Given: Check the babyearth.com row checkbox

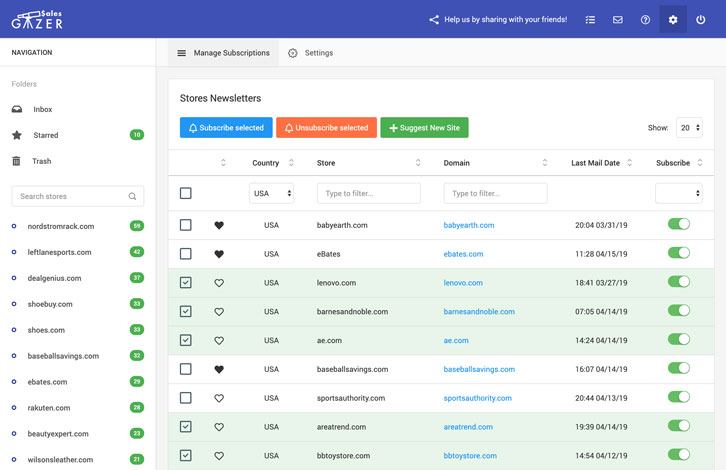Looking at the screenshot, I should tap(186, 225).
